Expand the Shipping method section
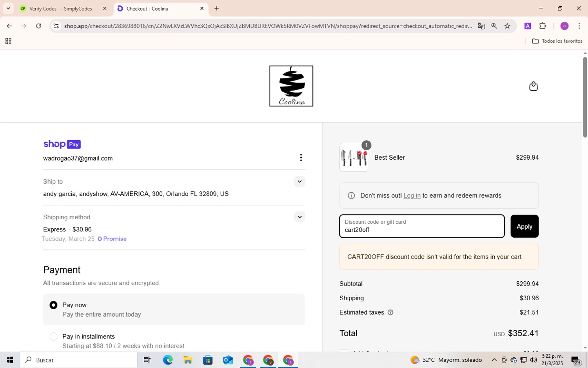This screenshot has width=588, height=368. [x=299, y=217]
